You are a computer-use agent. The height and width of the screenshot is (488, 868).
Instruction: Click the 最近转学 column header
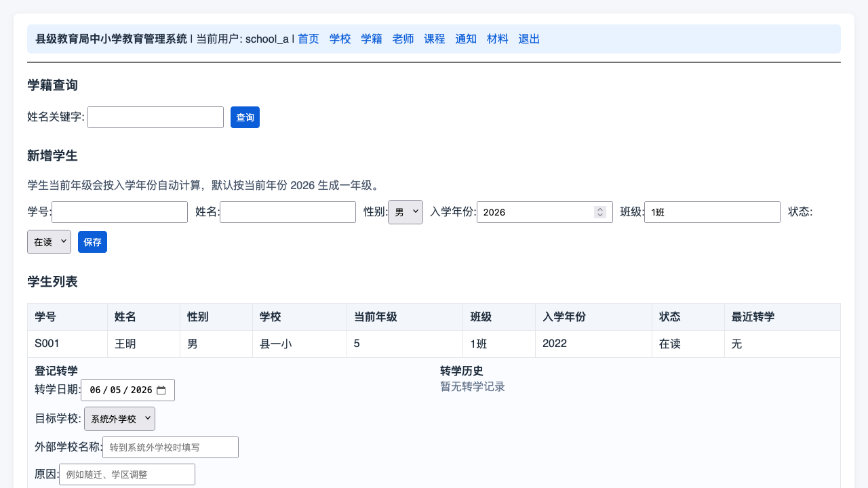point(782,317)
